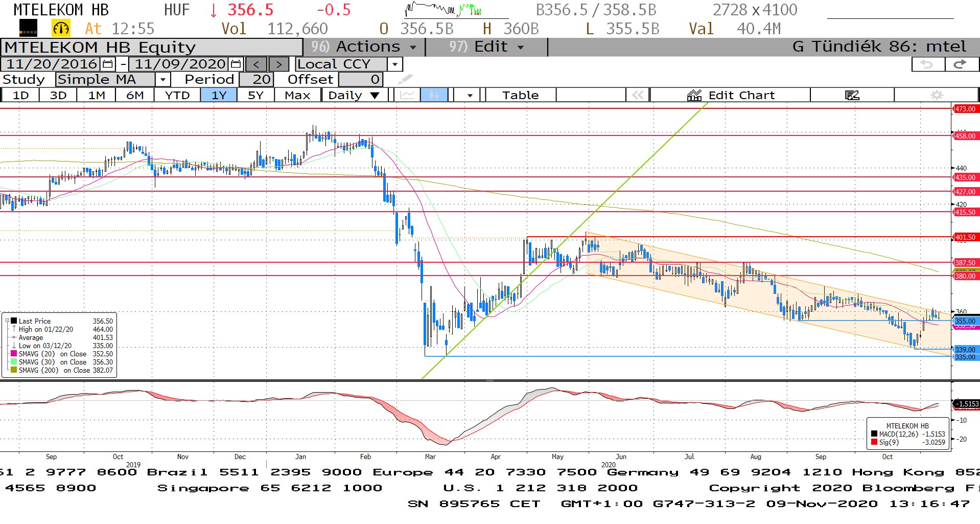The image size is (980, 524).
Task: Select the Max time range tab
Action: (297, 95)
